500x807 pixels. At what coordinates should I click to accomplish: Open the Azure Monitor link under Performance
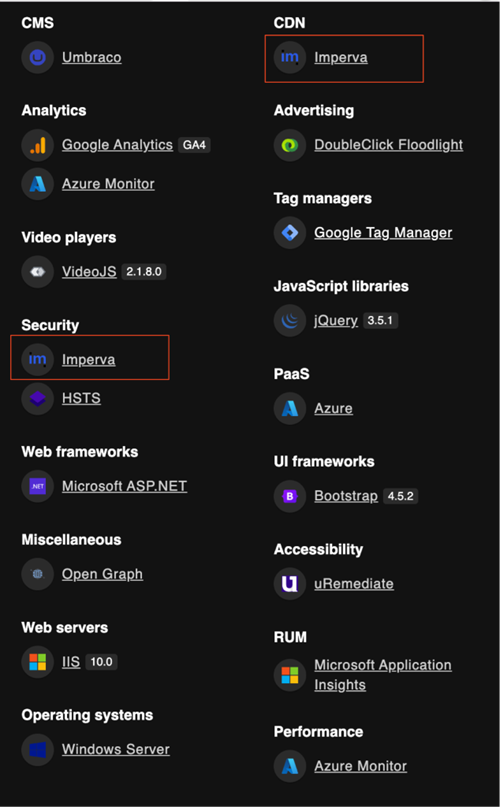pos(360,766)
